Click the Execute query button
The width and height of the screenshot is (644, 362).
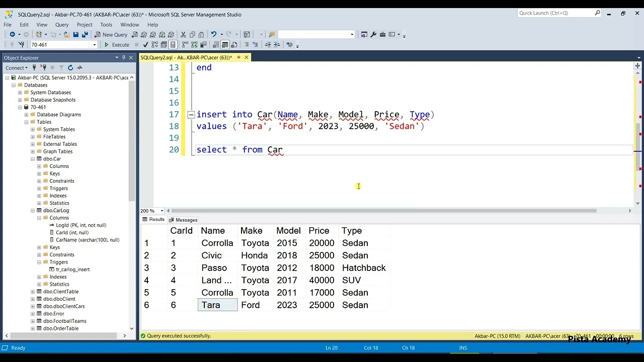pos(117,45)
